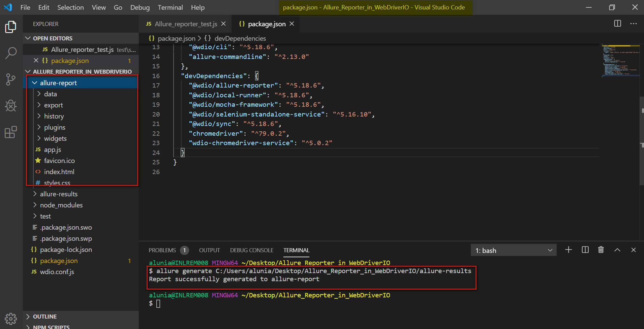Split the editor right

pos(617,24)
